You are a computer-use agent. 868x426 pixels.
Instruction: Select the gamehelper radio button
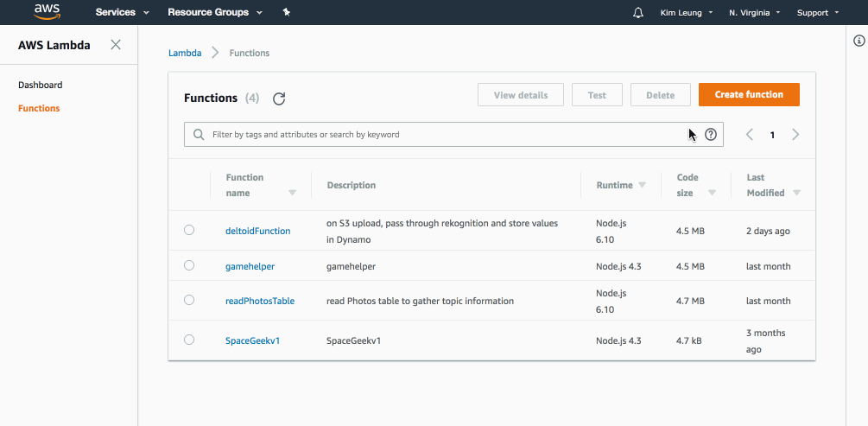pyautogui.click(x=189, y=265)
